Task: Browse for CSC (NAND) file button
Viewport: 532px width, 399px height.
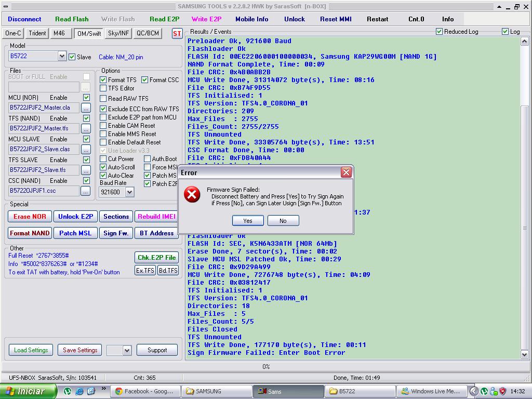Action: (86, 191)
